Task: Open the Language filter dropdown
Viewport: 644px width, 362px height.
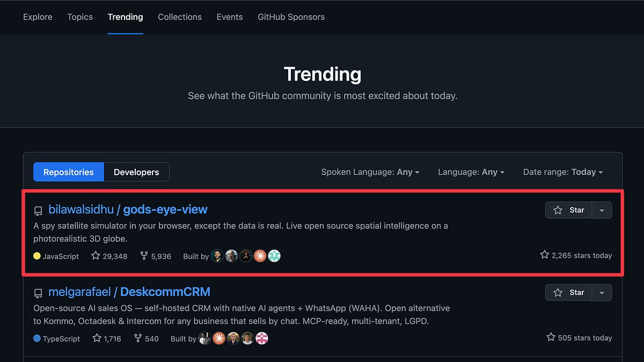Action: [x=471, y=172]
